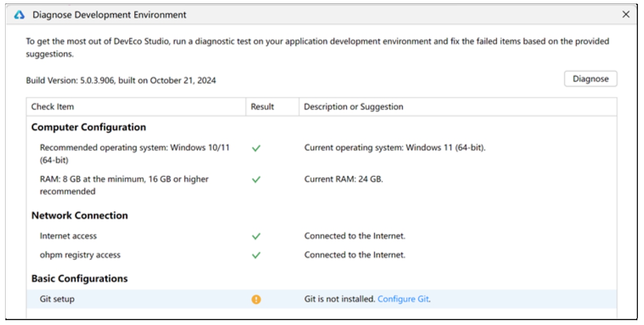The height and width of the screenshot is (325, 644).
Task: Click the green checkmark for operating system
Action: [256, 148]
